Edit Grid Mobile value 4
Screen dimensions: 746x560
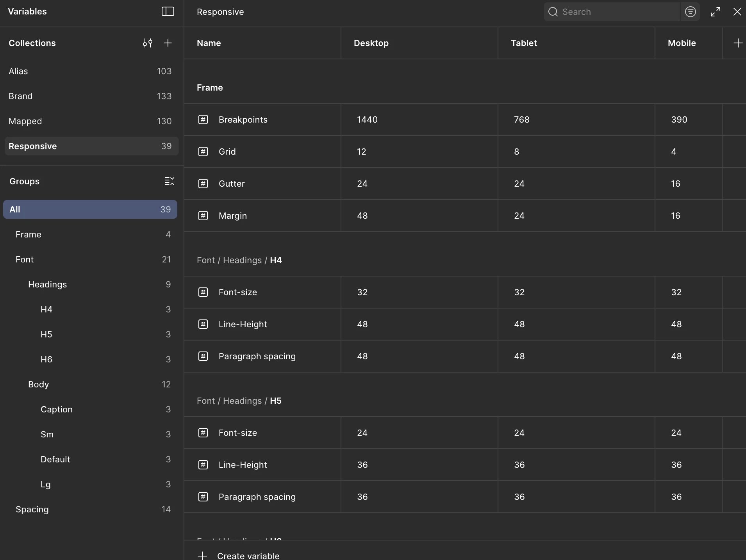tap(689, 152)
